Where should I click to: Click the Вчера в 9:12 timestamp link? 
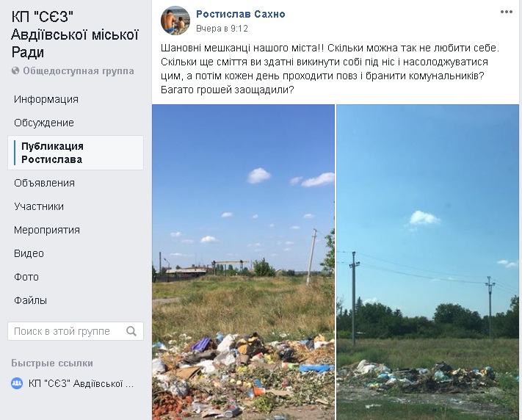coord(222,29)
